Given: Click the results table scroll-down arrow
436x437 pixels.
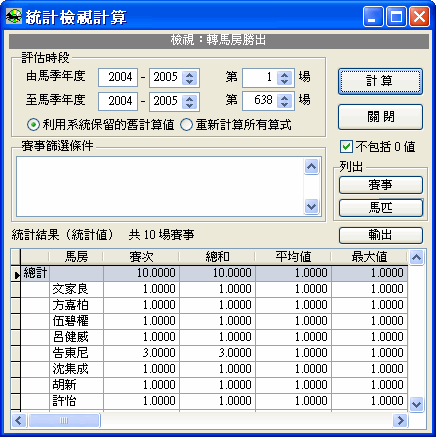Looking at the screenshot, I should (x=417, y=404).
